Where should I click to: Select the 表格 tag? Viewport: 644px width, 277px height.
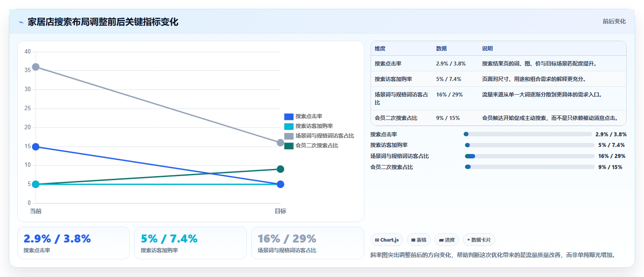pos(418,240)
